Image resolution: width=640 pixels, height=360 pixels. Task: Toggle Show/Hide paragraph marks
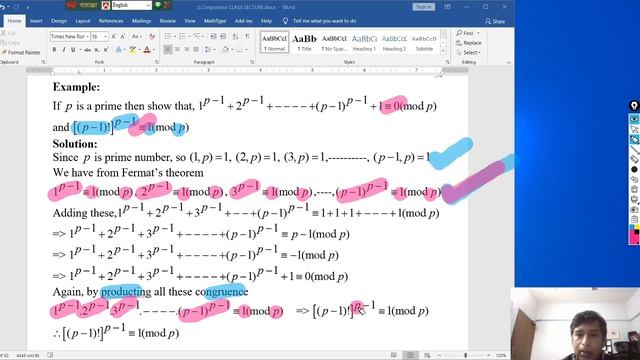tap(247, 36)
